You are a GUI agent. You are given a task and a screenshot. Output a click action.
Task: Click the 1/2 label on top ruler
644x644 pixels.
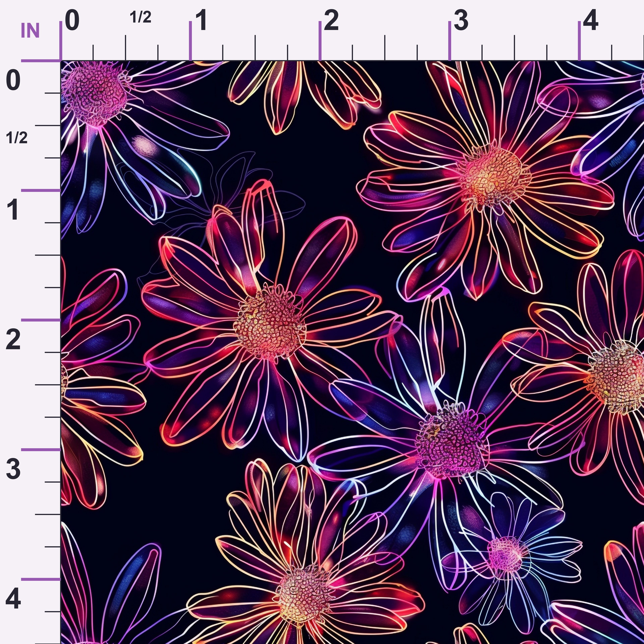(140, 17)
